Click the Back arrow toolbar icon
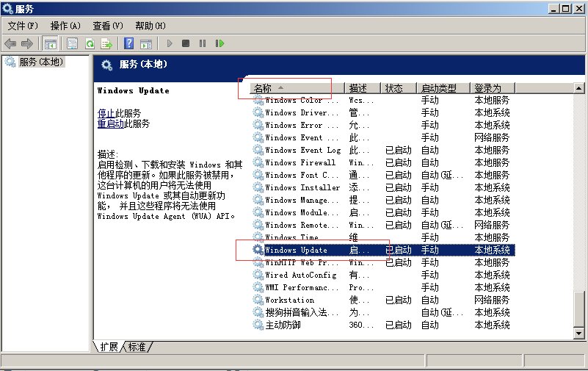The width and height of the screenshot is (588, 371). [10, 44]
